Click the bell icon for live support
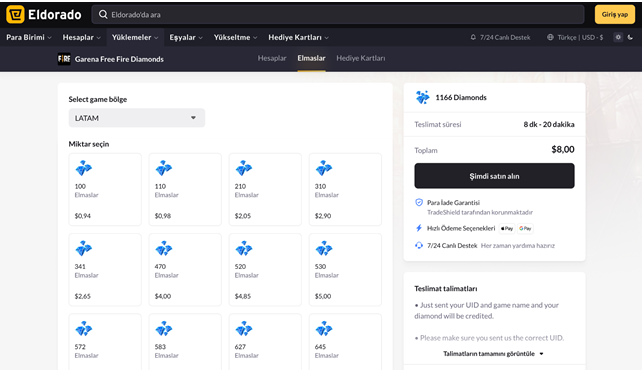 tap(473, 37)
